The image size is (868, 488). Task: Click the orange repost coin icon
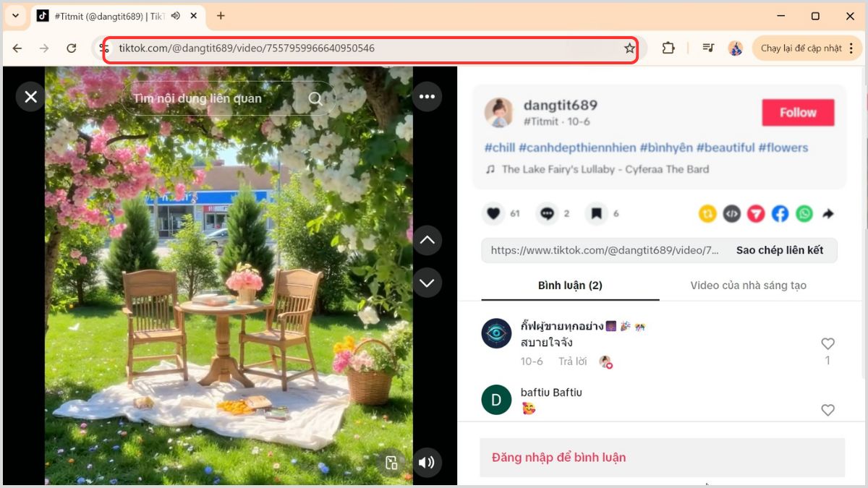coord(707,213)
